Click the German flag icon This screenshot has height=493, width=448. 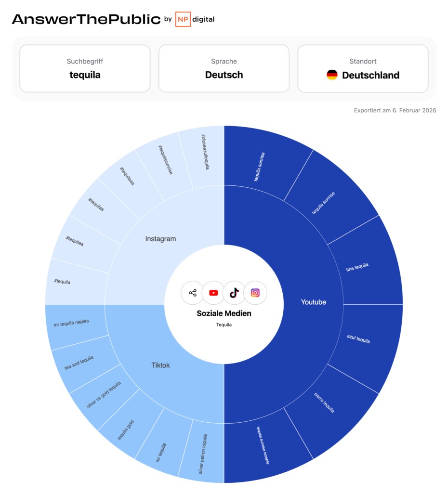coord(332,75)
